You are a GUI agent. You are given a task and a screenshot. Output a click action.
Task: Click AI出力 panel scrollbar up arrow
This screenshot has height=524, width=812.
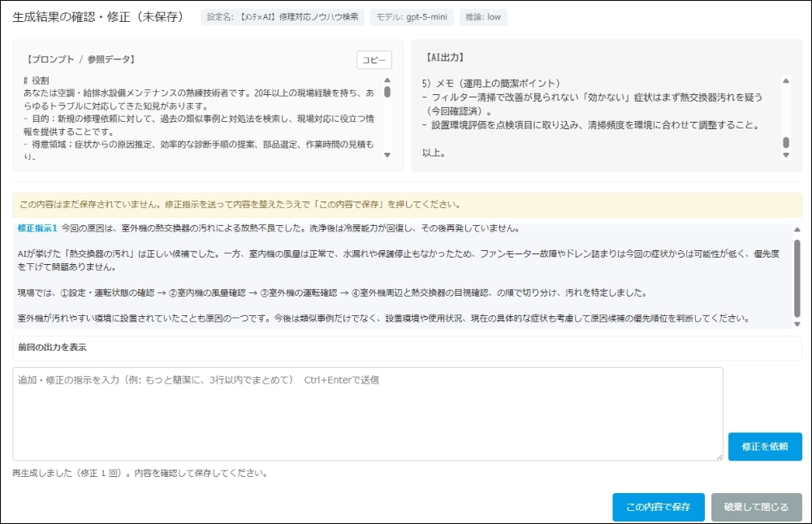[785, 81]
